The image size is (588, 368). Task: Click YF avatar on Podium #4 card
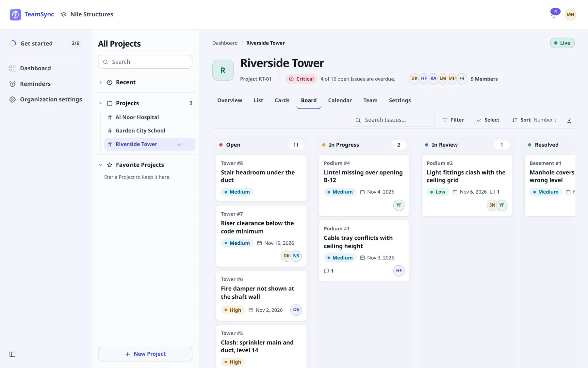click(x=399, y=205)
